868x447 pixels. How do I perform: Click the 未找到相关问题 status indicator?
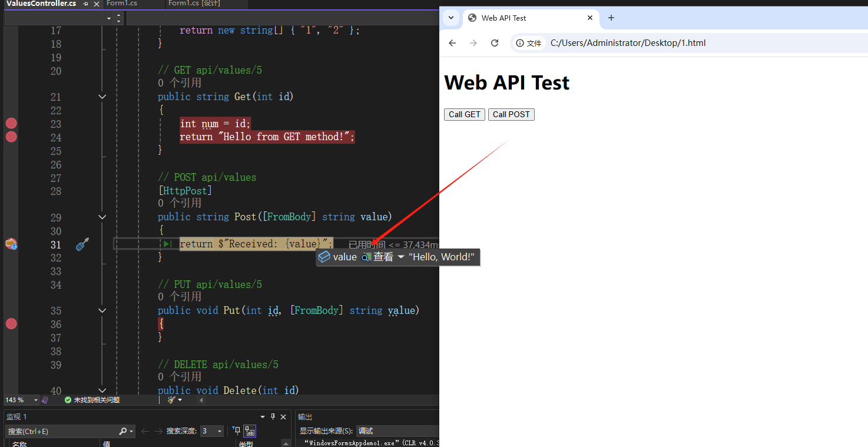[x=91, y=400]
